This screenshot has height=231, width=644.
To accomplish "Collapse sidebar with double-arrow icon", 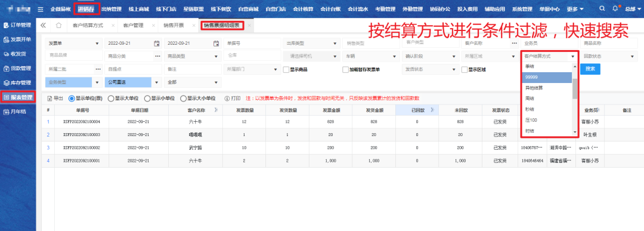I will pos(43,26).
